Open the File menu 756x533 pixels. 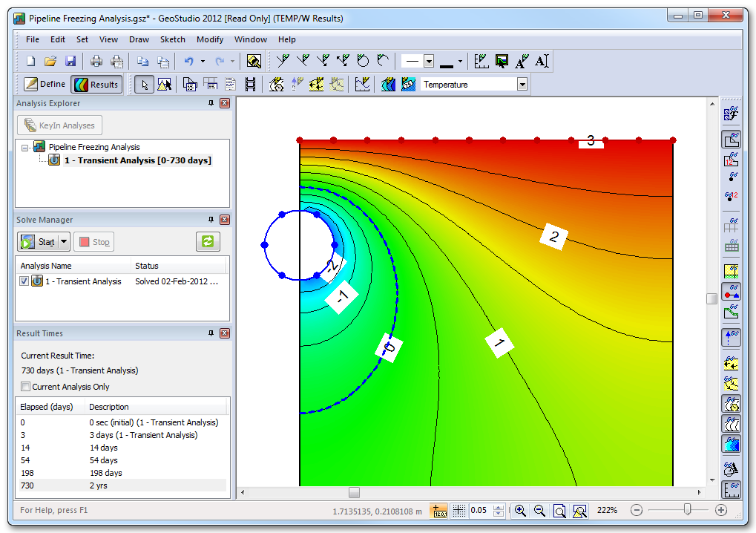click(x=33, y=39)
